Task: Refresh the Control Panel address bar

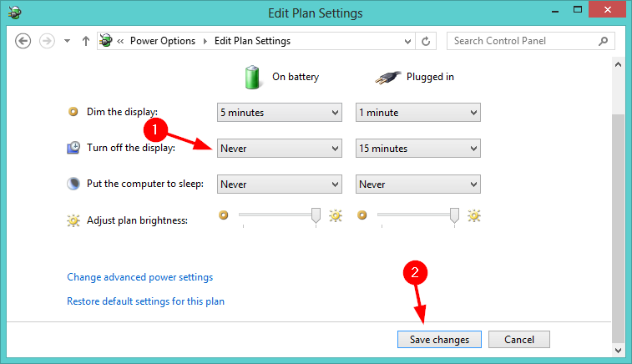Action: 426,41
